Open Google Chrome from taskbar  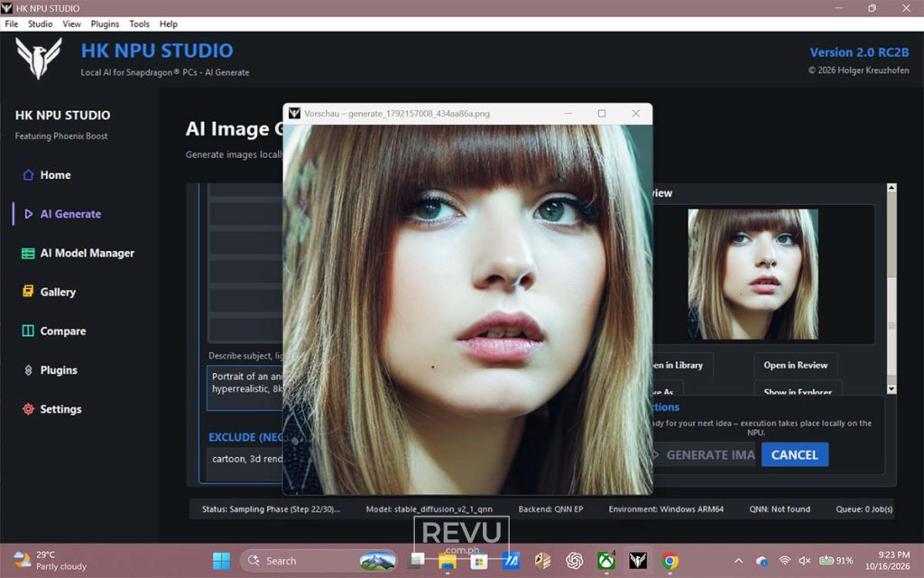(670, 561)
